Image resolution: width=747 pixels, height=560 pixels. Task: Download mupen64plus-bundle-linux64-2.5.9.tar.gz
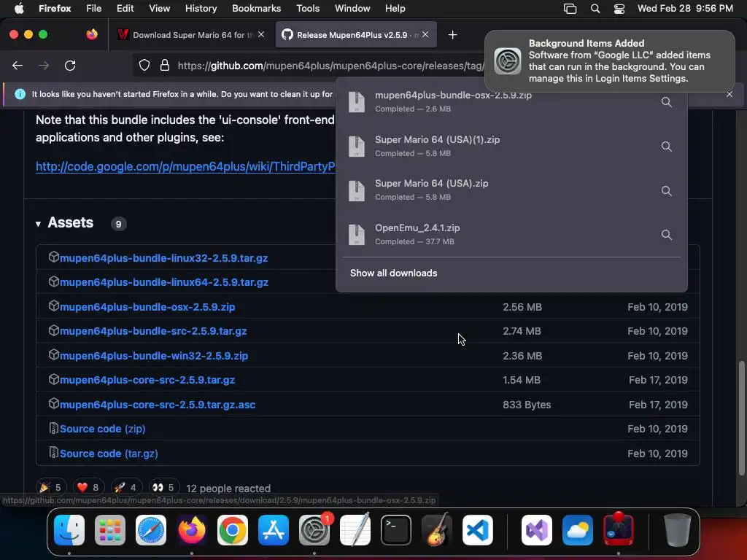164,282
